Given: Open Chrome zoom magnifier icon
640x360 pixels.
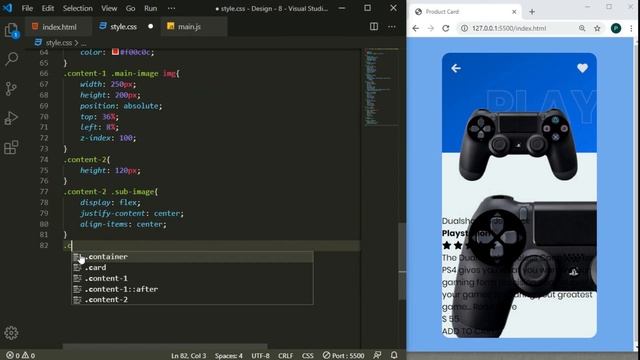Looking at the screenshot, I should [x=582, y=28].
